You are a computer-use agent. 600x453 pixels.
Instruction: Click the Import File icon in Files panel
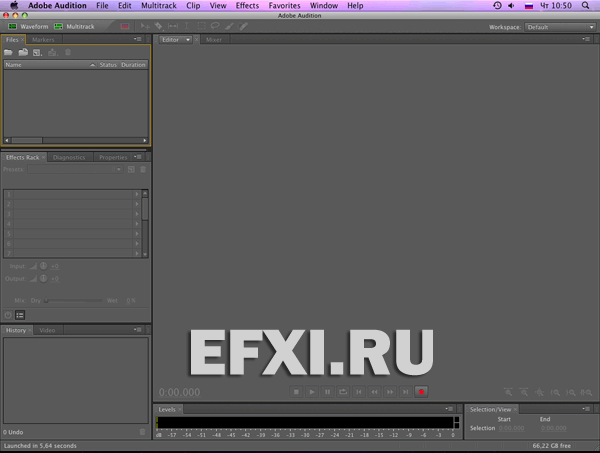click(x=23, y=52)
